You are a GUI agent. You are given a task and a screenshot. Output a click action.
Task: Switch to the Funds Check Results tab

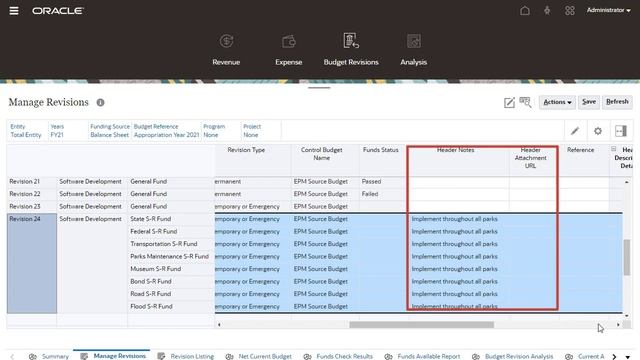pyautogui.click(x=338, y=356)
